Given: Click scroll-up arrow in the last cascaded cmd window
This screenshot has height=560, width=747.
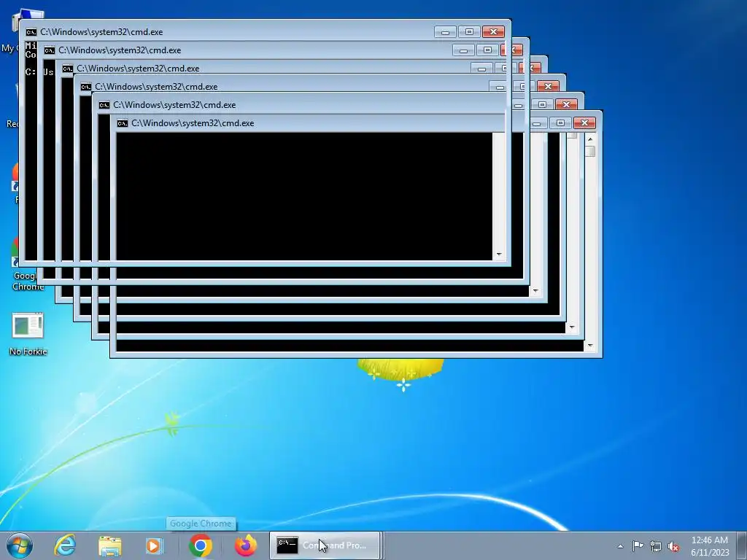Looking at the screenshot, I should tap(590, 139).
